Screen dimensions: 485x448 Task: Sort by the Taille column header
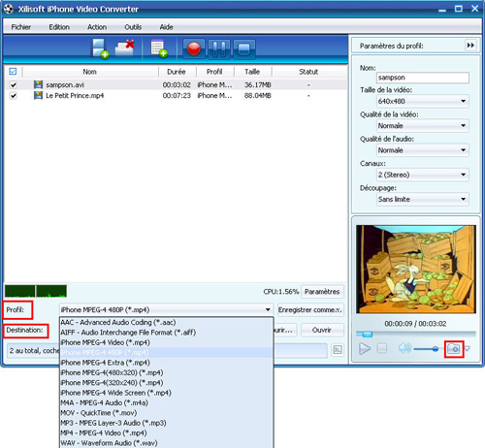click(x=252, y=72)
